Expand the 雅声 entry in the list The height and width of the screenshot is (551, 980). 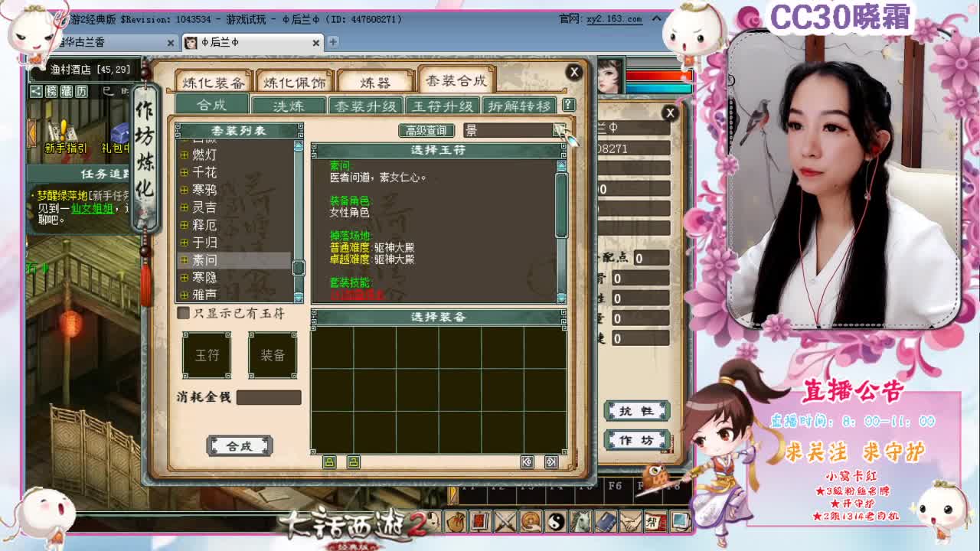[184, 295]
